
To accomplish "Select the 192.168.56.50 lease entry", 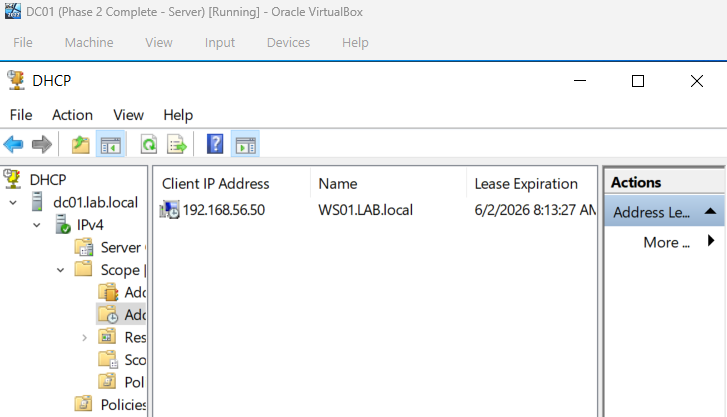I will pyautogui.click(x=223, y=210).
